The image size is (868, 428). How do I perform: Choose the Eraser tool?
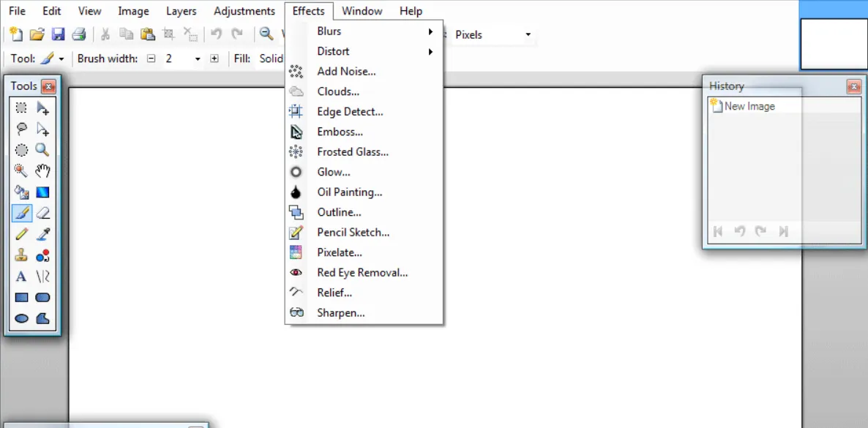coord(43,214)
